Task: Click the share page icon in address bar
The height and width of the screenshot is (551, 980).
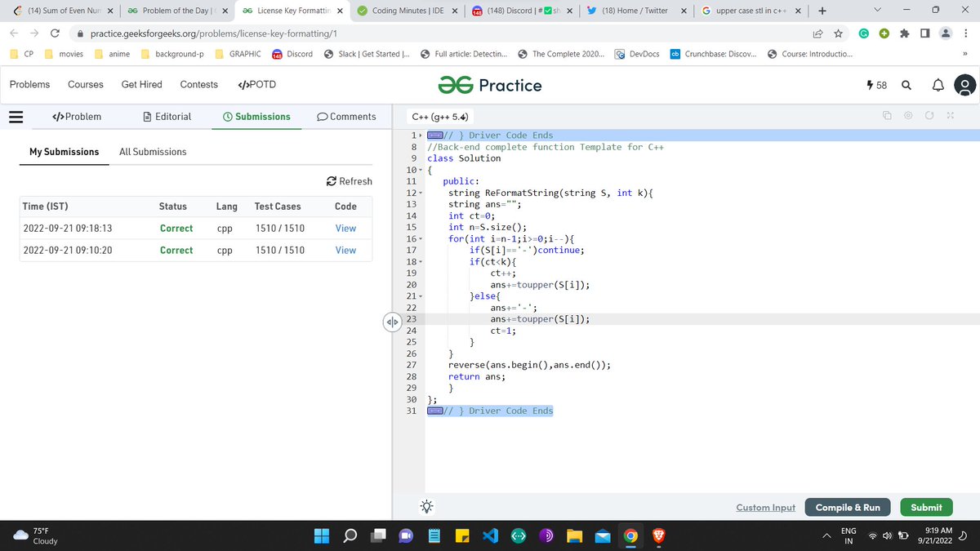Action: 817,33
